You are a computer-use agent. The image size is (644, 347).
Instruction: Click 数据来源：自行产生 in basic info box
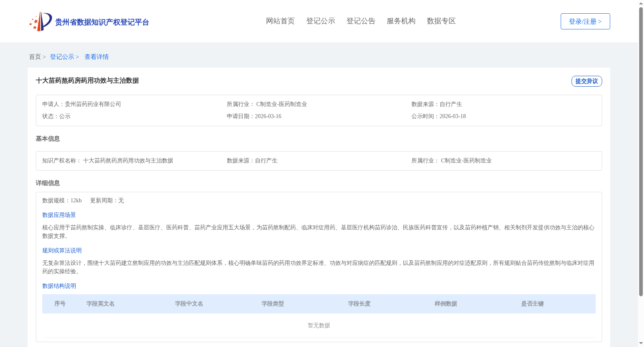(x=252, y=160)
